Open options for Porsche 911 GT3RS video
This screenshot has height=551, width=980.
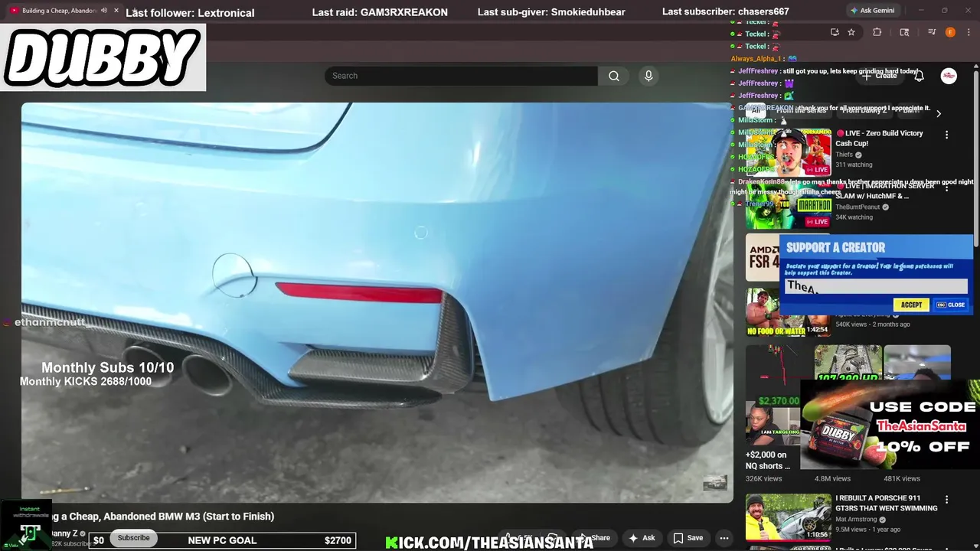946,500
